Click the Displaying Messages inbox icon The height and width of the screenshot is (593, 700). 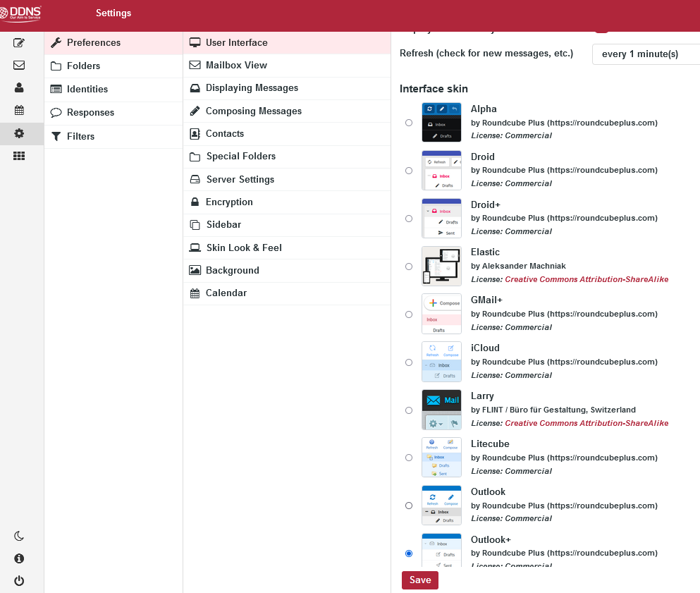[195, 88]
